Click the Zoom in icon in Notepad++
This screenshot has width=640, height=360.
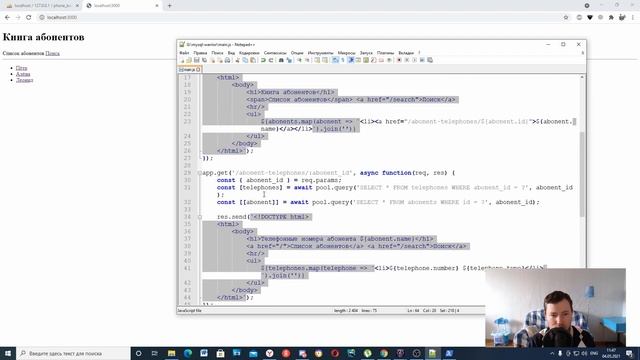pyautogui.click(x=299, y=60)
